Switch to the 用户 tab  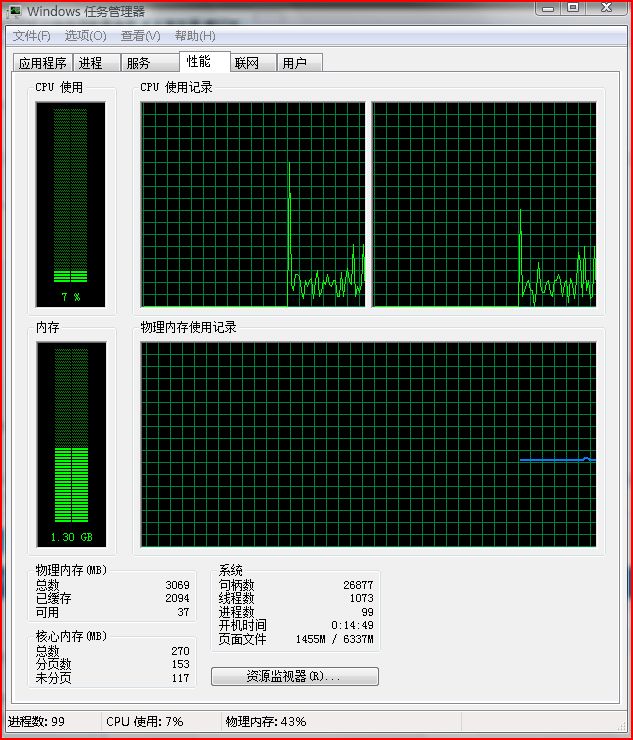[x=300, y=63]
